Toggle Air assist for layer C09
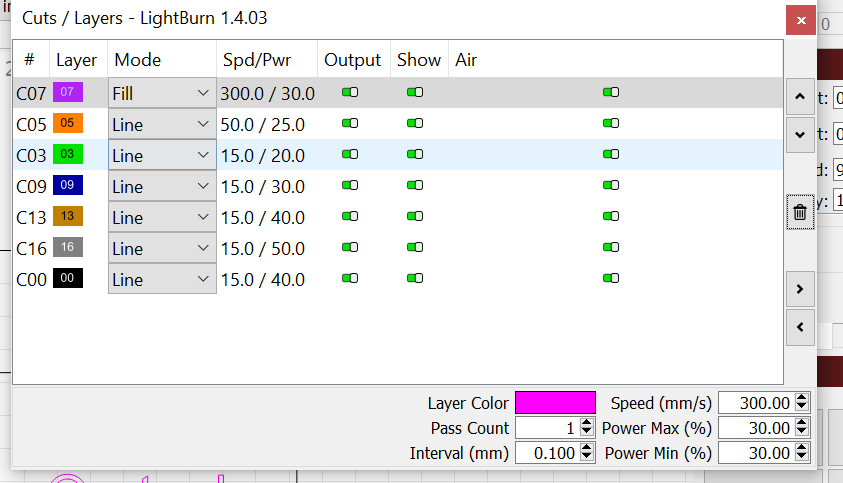The width and height of the screenshot is (843, 483). coord(611,186)
